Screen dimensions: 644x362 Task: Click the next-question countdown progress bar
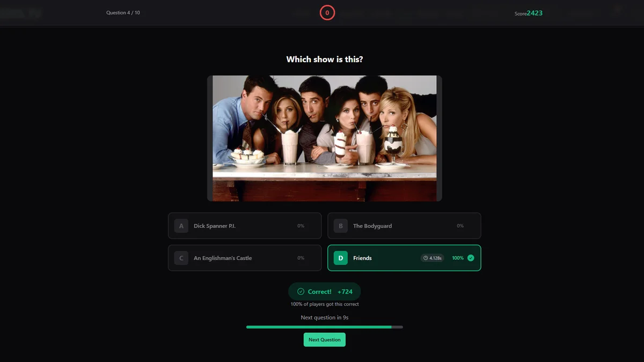pos(324,327)
